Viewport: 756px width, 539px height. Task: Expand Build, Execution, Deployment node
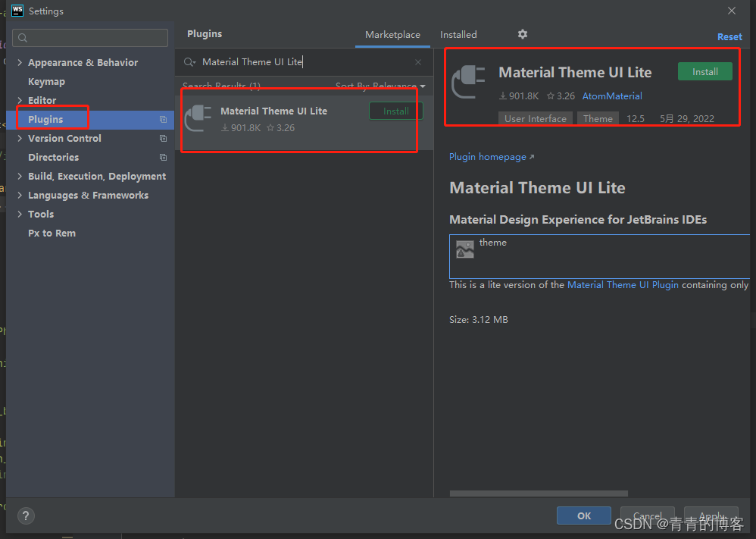pyautogui.click(x=20, y=176)
